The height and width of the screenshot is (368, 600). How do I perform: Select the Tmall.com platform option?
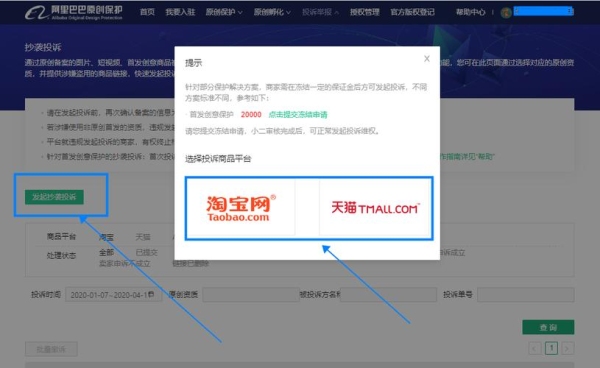[375, 208]
